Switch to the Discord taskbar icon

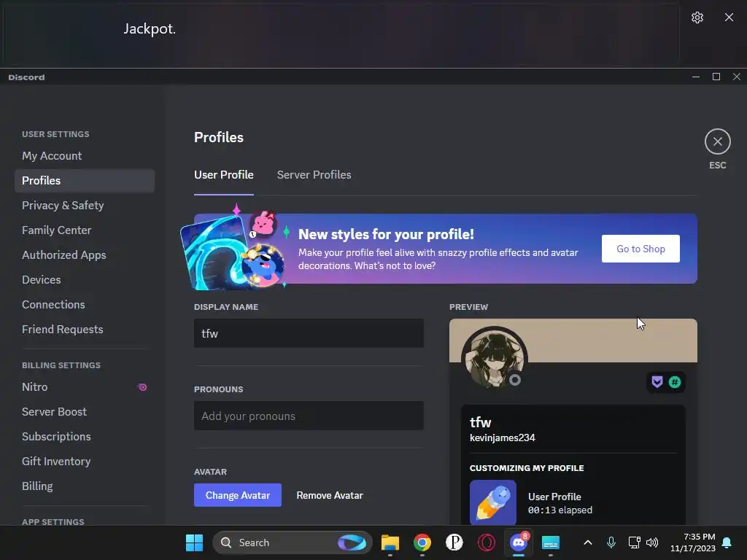click(519, 542)
